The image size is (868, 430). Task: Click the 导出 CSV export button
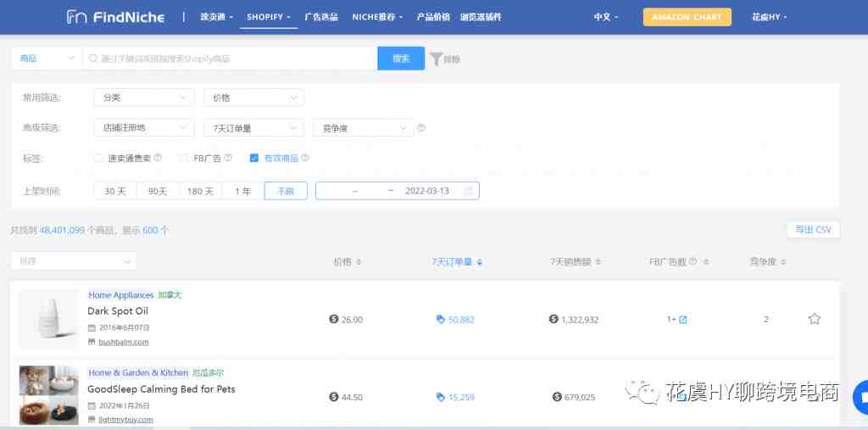[x=812, y=230]
